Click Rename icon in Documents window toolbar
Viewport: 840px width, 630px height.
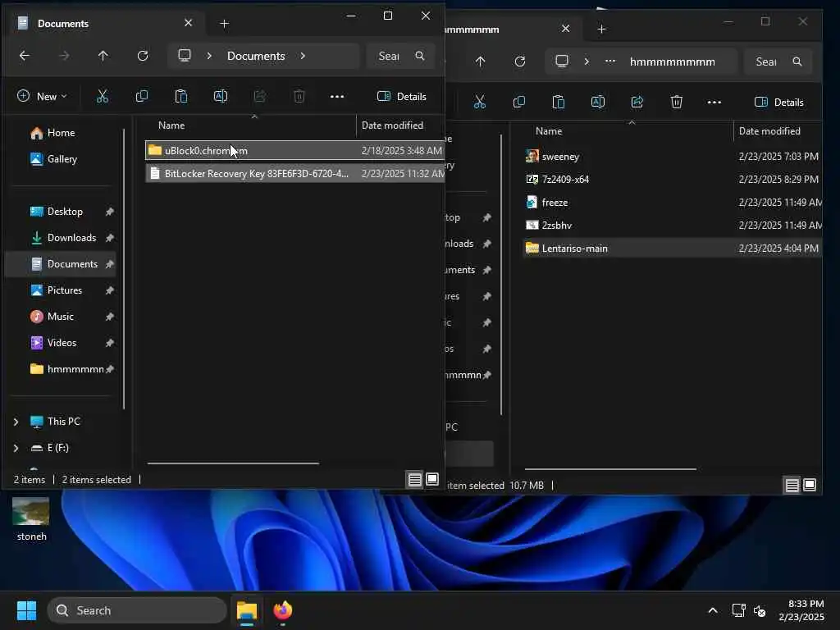tap(221, 97)
